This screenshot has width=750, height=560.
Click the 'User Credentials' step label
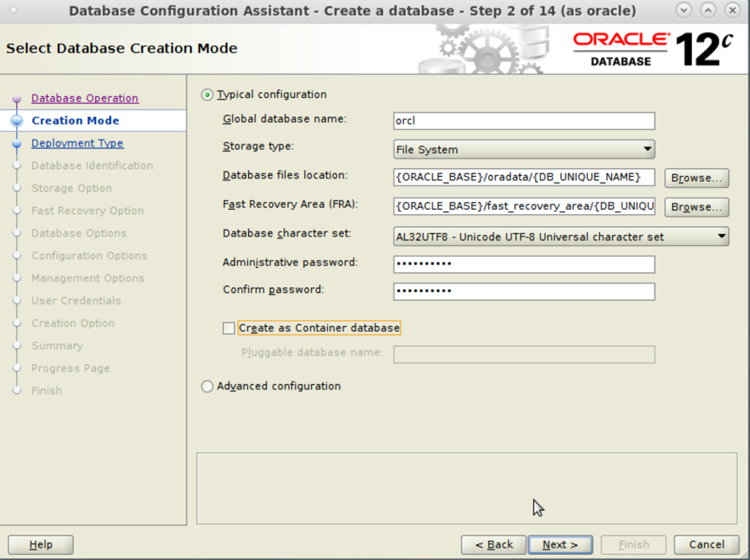[76, 300]
